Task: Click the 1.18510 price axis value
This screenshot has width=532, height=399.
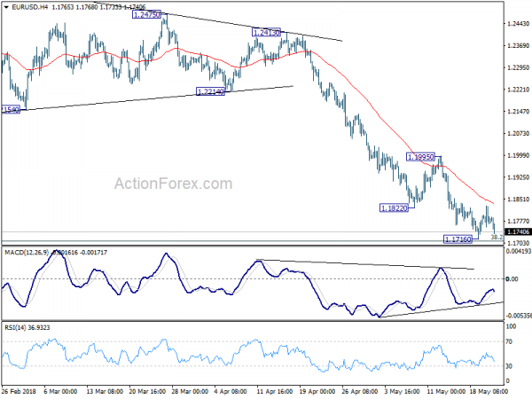Action: coord(519,199)
